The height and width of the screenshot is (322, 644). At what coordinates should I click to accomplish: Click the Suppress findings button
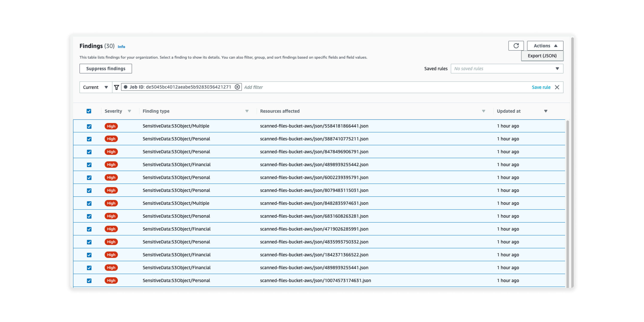(x=105, y=68)
